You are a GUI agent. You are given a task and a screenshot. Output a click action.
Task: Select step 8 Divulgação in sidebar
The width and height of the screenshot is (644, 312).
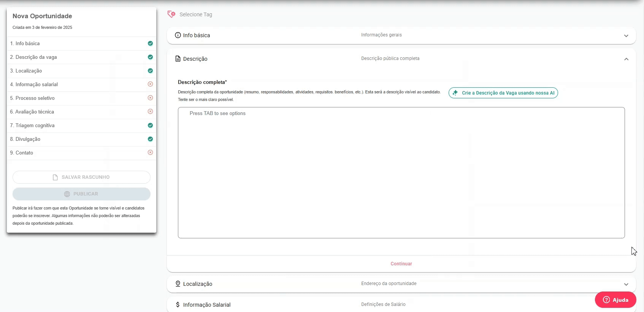(28, 139)
